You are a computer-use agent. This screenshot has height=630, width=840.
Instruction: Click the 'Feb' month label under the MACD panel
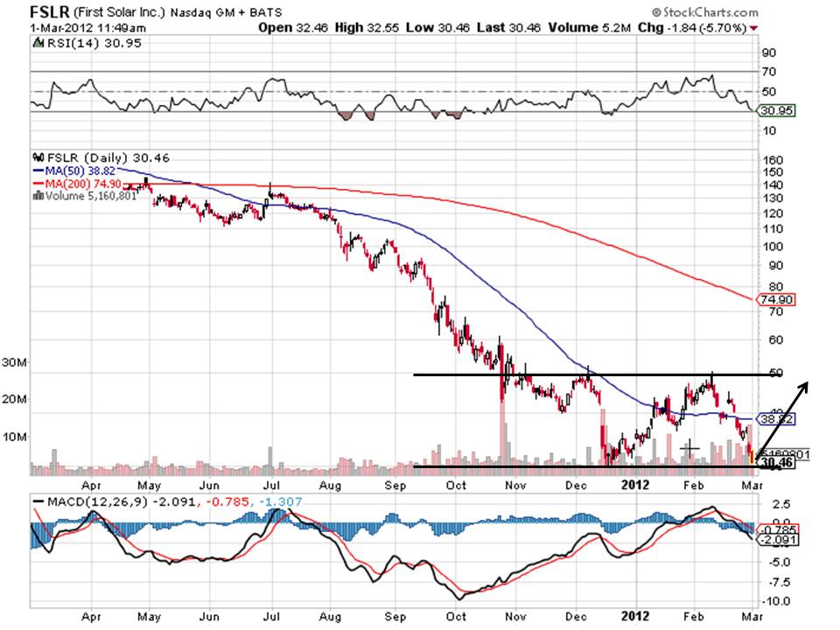[x=693, y=616]
